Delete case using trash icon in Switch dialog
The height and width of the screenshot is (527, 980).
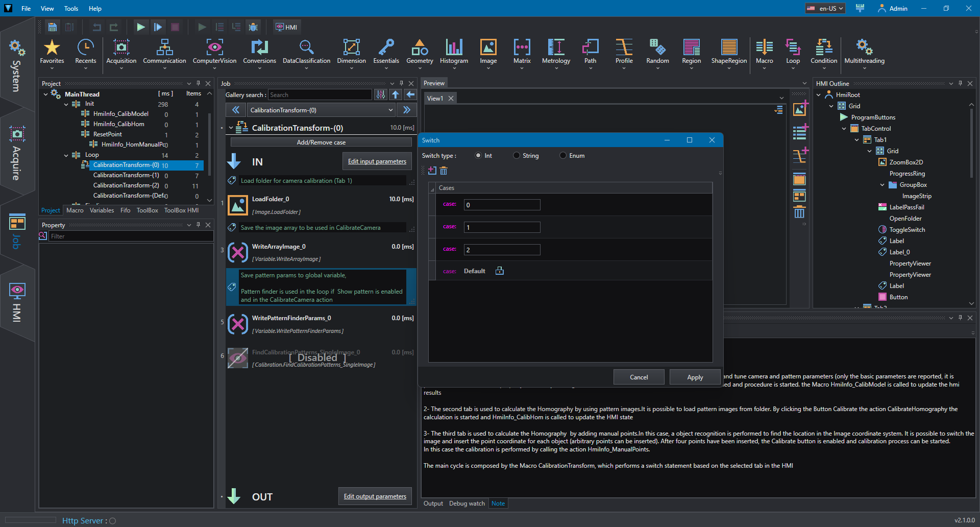coord(444,171)
